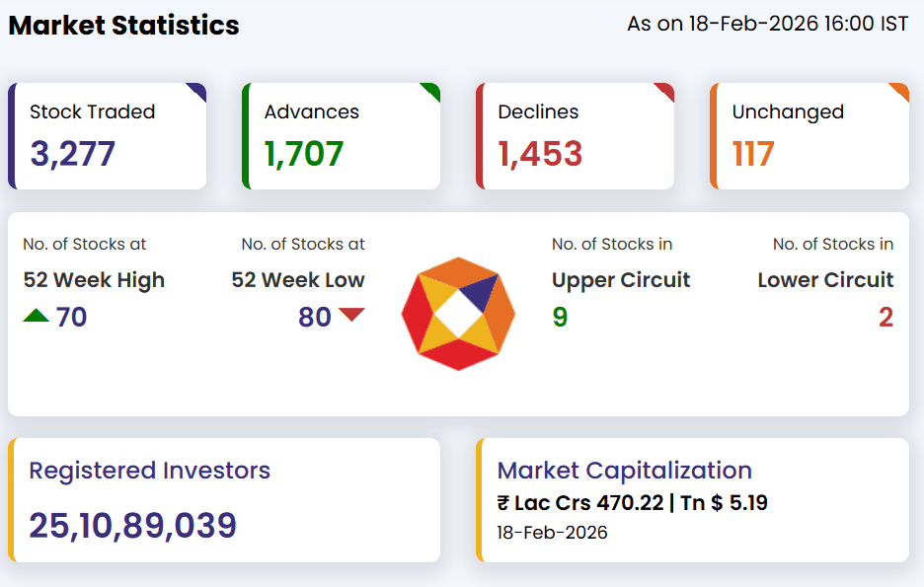924x587 pixels.
Task: Click the red corner of Declines card
Action: [x=665, y=91]
